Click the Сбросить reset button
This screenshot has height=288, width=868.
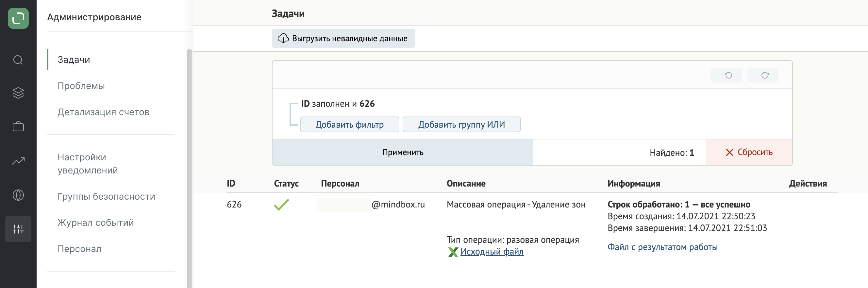pyautogui.click(x=749, y=152)
